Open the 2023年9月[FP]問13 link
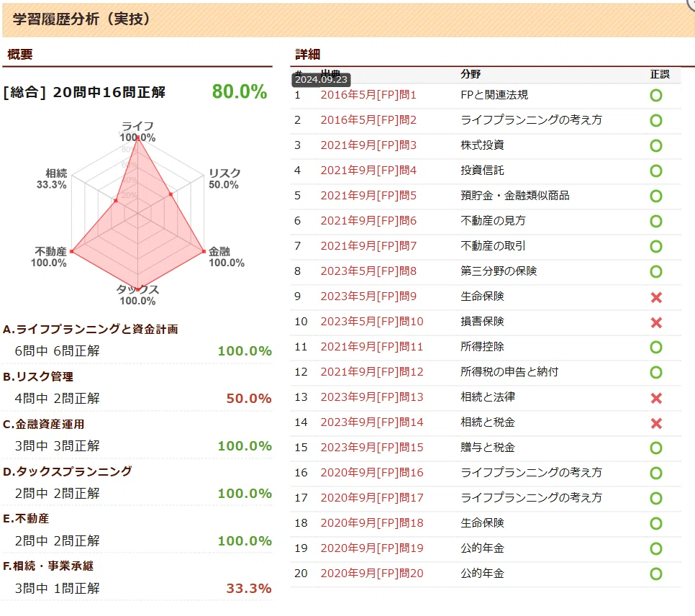This screenshot has height=616, width=695. 372,397
